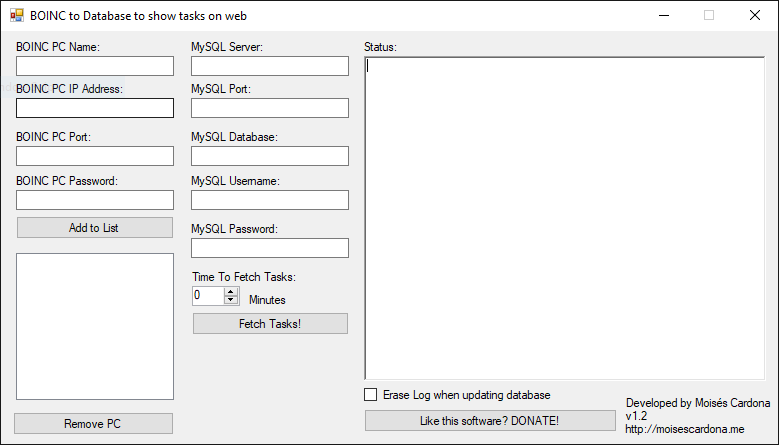
Task: Select the MySQL Database field
Action: coord(270,156)
